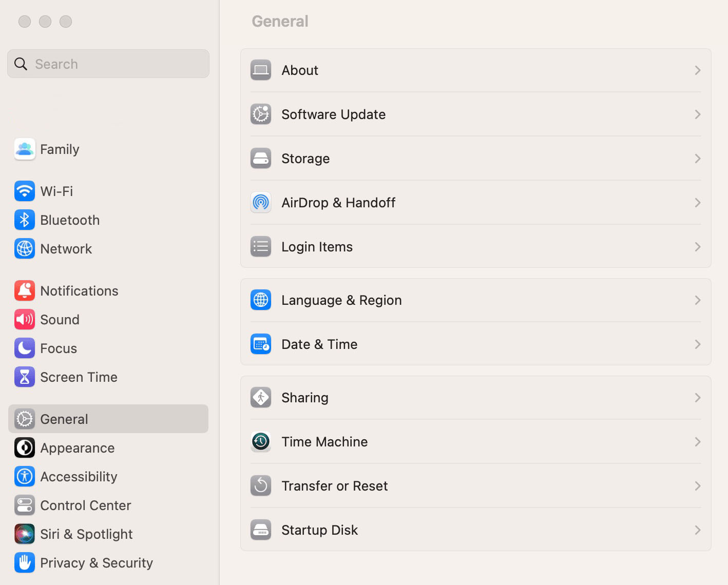Expand the Storage row chevron
The image size is (728, 585).
697,159
